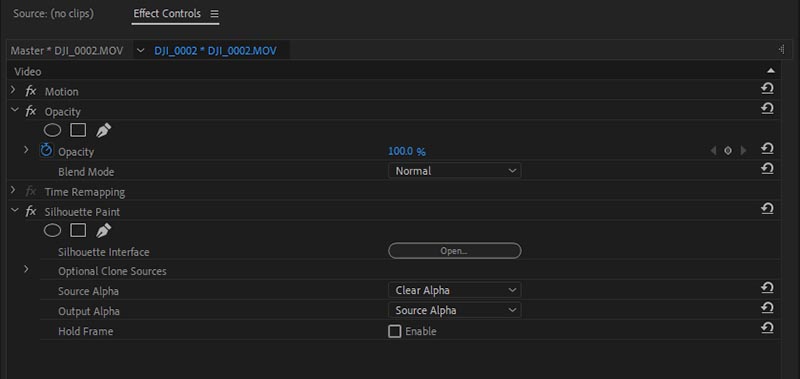Open the Source Alpha dropdown

(455, 290)
